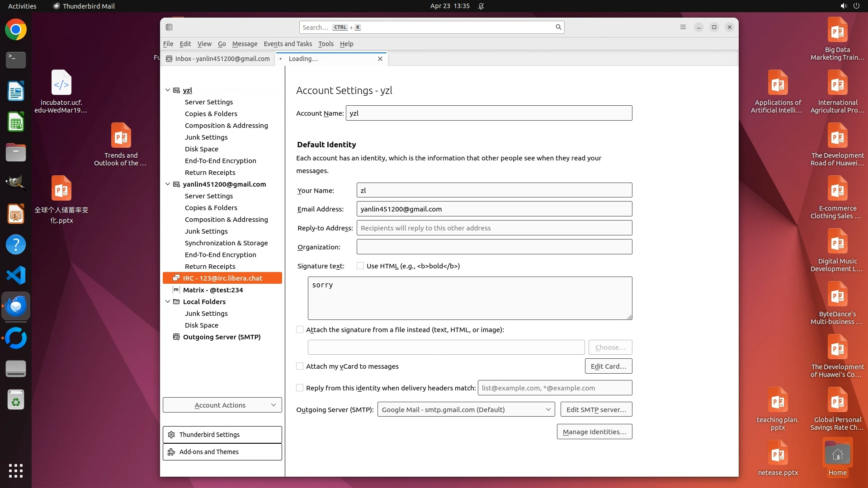Open the Outgoing Server (SMTP) dropdown

466,410
